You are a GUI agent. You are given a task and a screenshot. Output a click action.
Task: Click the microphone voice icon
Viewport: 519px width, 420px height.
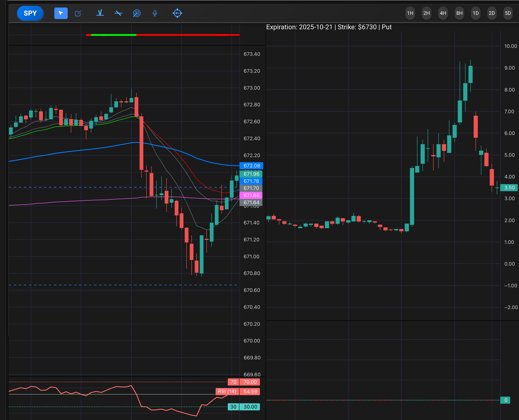155,13
